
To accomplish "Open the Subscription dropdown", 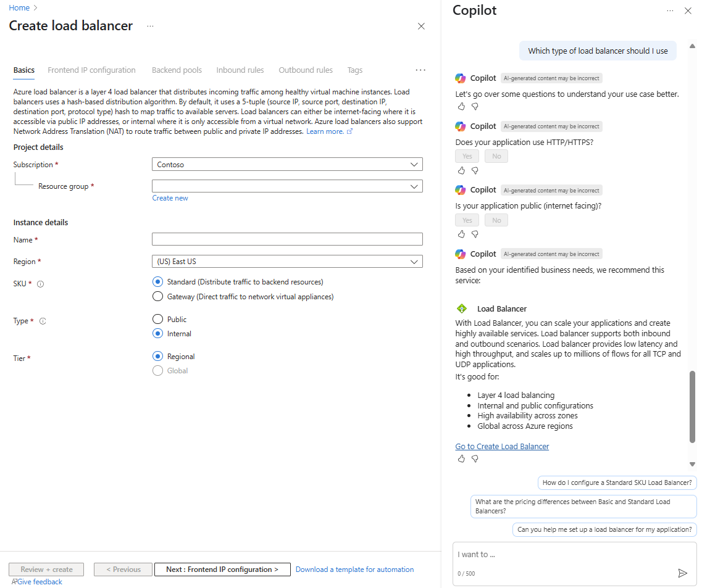I will click(x=287, y=165).
